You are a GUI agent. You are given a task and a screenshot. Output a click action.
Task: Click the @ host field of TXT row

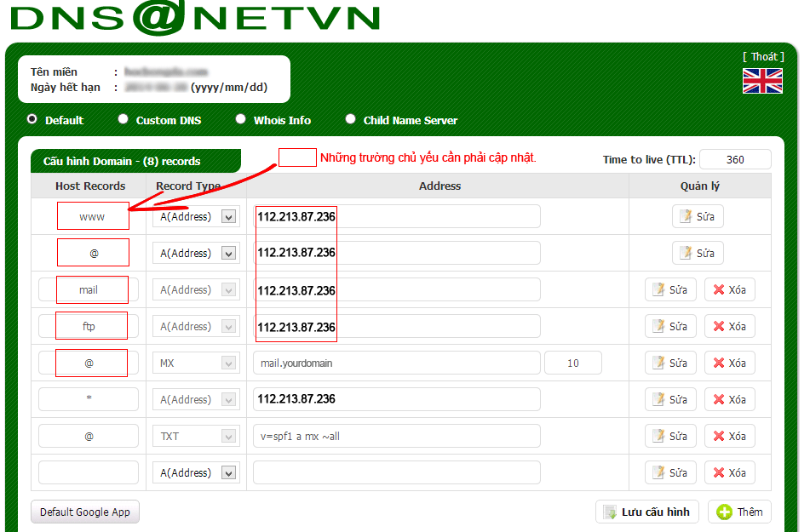coord(89,436)
